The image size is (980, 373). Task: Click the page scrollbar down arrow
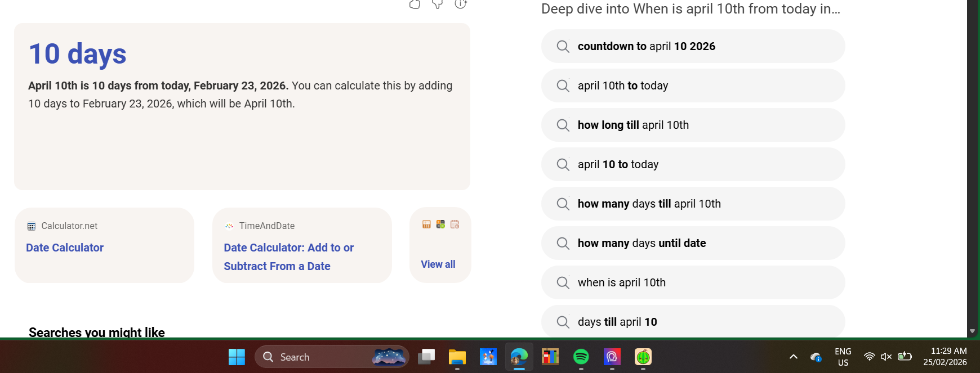972,331
